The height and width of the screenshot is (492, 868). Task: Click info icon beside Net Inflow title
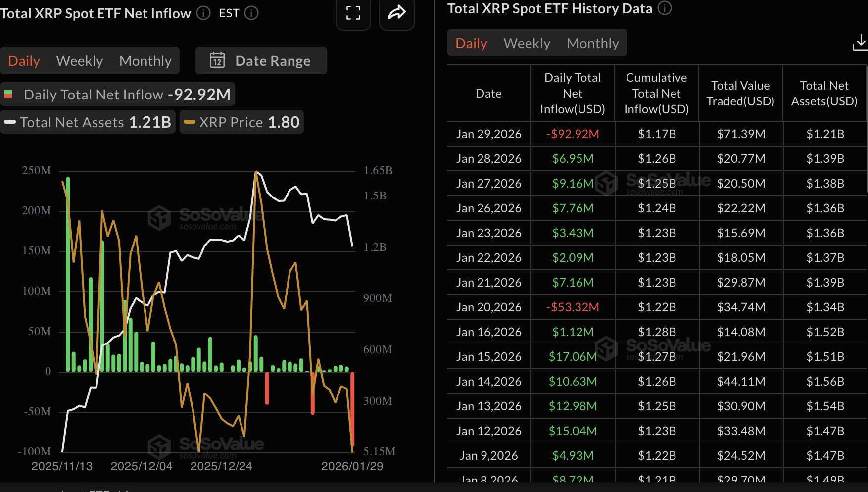203,13
